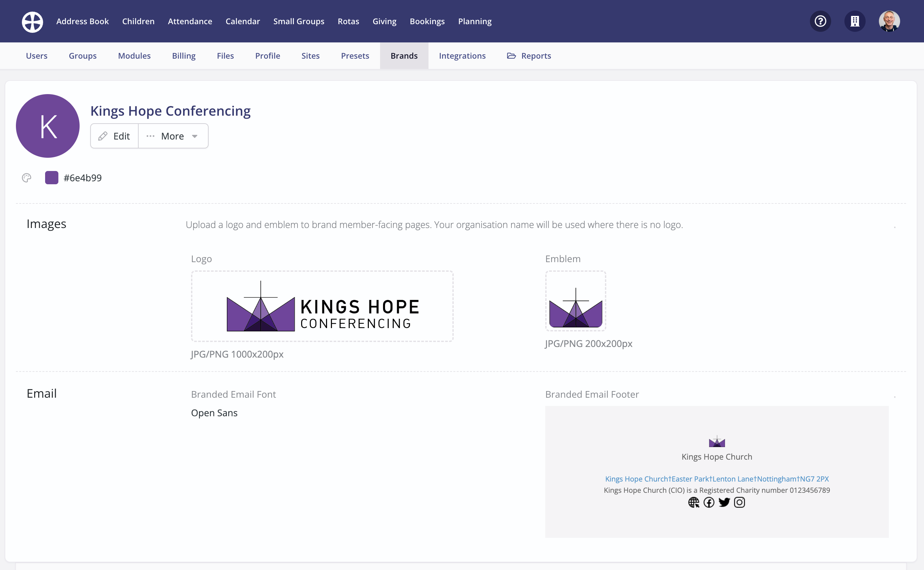The width and height of the screenshot is (924, 570).
Task: Open the building administrator icon
Action: (855, 21)
